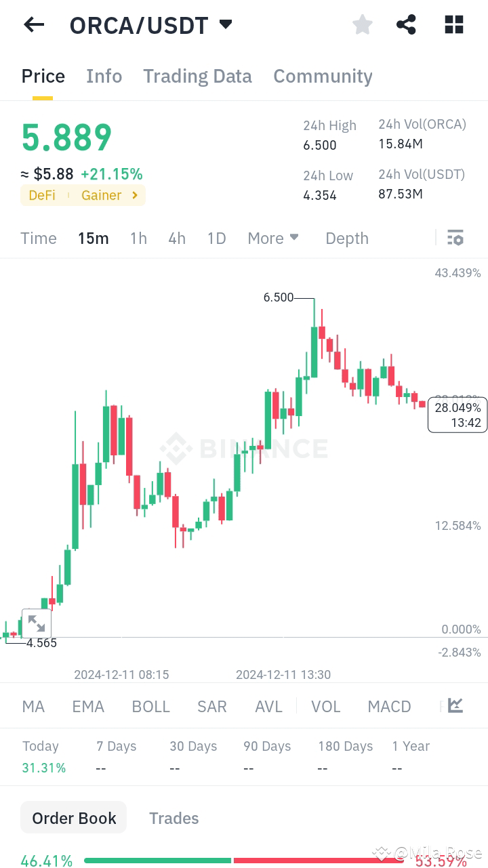Toggle the VOL indicator
This screenshot has width=488, height=868.
326,706
